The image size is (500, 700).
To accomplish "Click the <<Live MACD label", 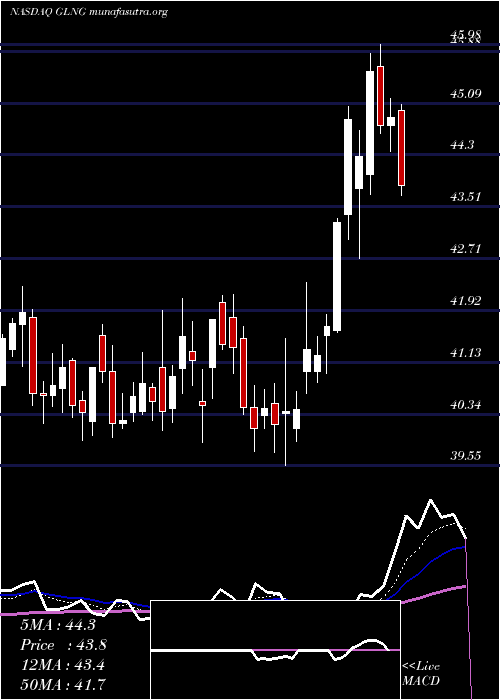I will pyautogui.click(x=421, y=673).
